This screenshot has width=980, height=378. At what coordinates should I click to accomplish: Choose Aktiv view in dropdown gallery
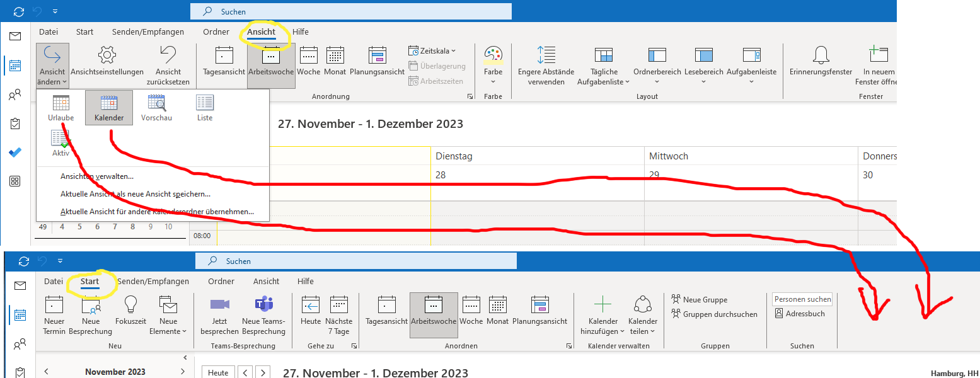click(61, 143)
